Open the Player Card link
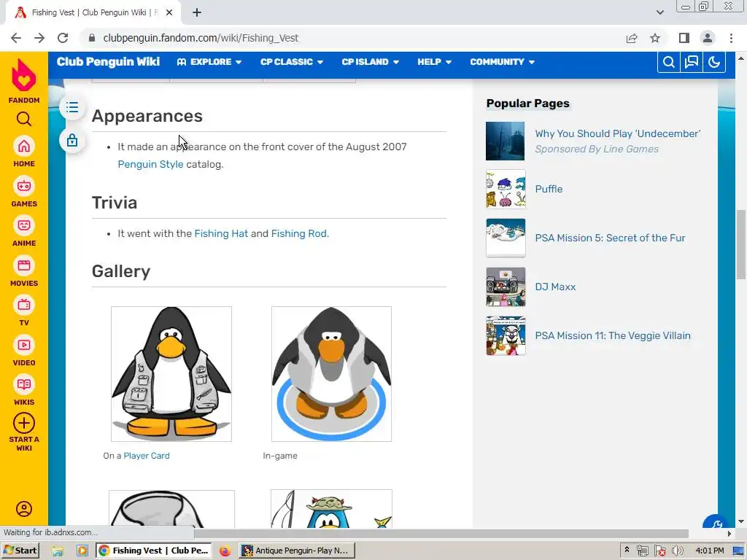This screenshot has height=560, width=747. pyautogui.click(x=146, y=456)
